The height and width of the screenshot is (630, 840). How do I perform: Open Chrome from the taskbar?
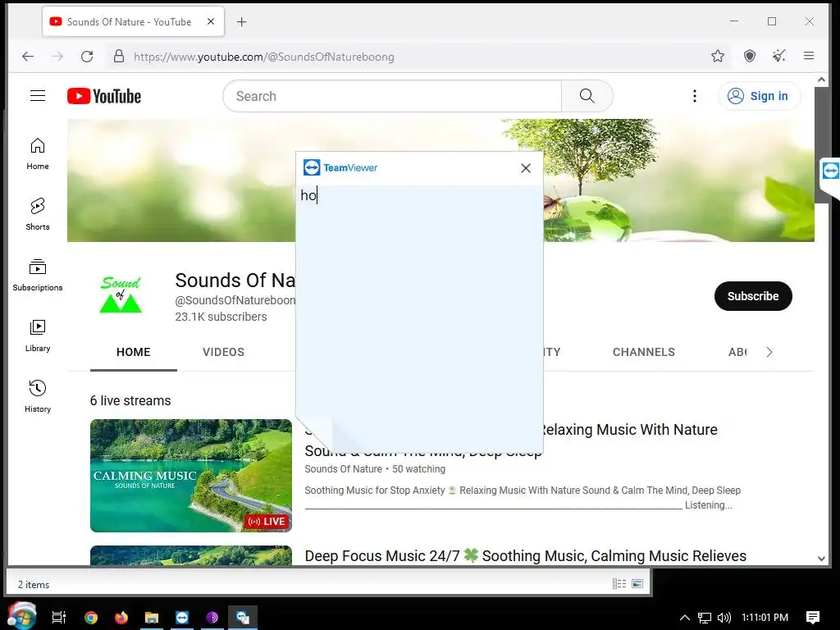tap(91, 618)
